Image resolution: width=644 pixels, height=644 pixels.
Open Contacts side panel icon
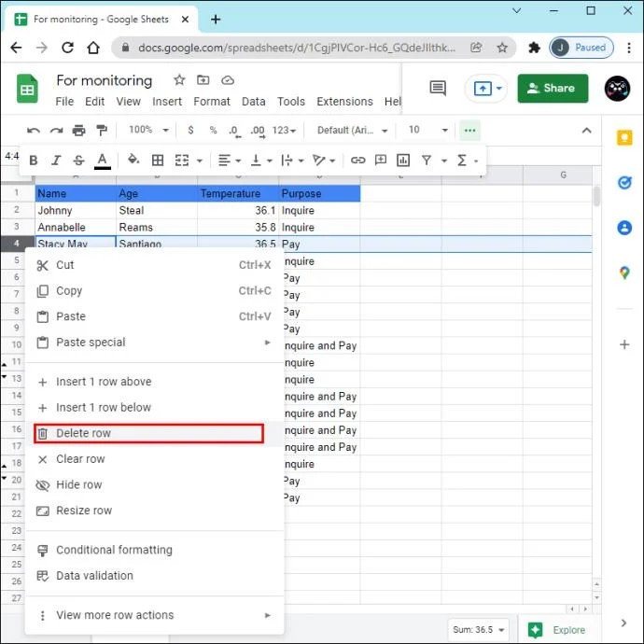[x=624, y=228]
